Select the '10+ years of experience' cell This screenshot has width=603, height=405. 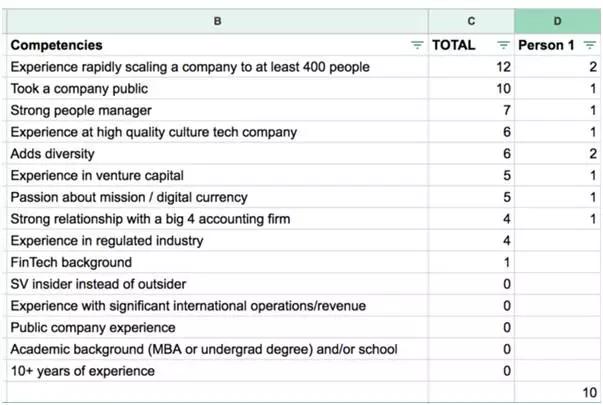click(82, 371)
